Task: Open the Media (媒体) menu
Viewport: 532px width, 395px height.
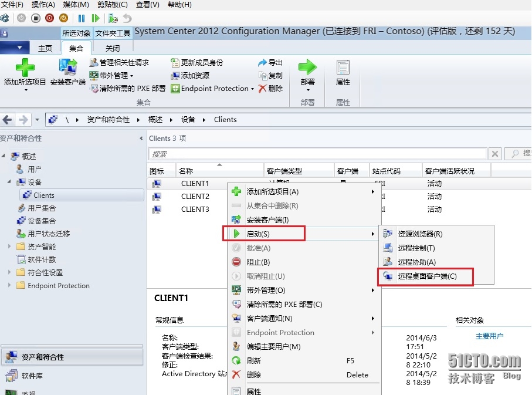Action: (76, 5)
